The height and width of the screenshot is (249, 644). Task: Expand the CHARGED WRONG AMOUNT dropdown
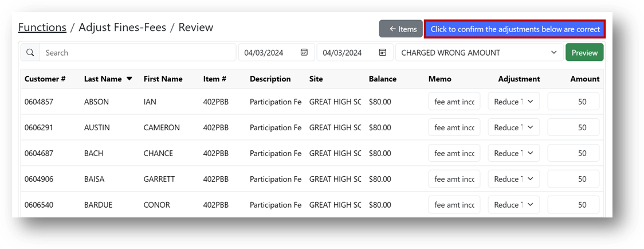pos(480,52)
